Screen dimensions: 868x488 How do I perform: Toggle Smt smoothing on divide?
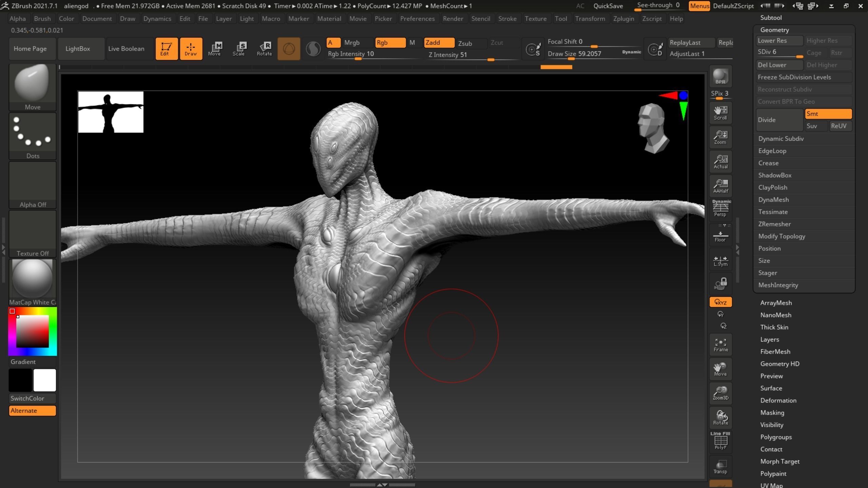[828, 114]
